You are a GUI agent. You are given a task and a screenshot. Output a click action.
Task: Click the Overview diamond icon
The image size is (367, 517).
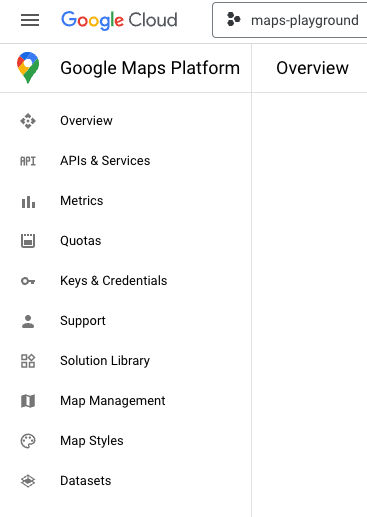point(28,121)
